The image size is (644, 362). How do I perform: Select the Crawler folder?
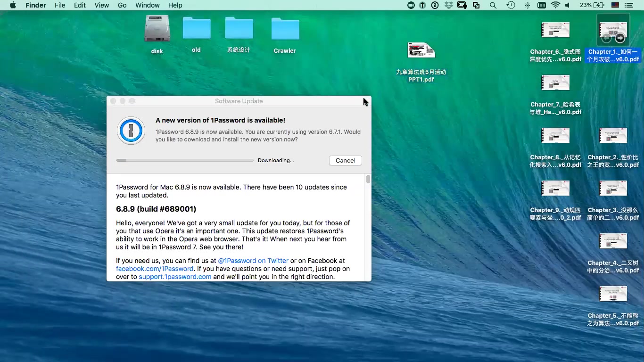[285, 29]
